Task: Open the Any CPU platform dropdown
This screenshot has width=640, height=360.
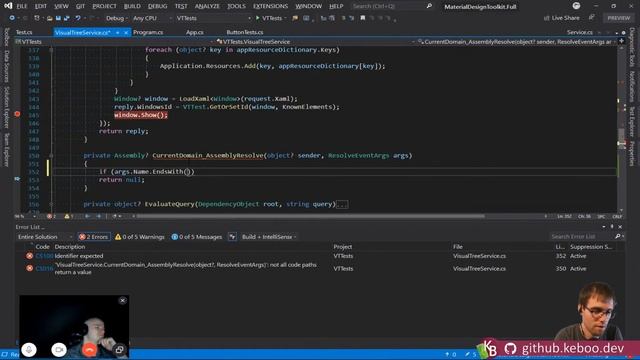Action: tap(152, 18)
